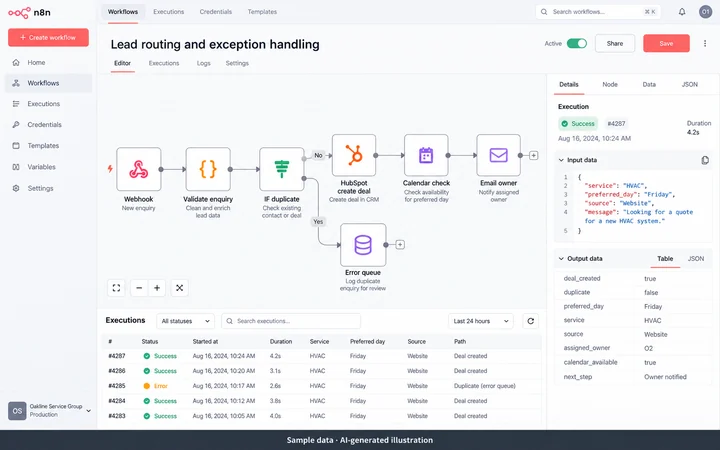Viewport: 720px width, 450px height.
Task: Click the assigned_owner value O2
Action: point(648,349)
